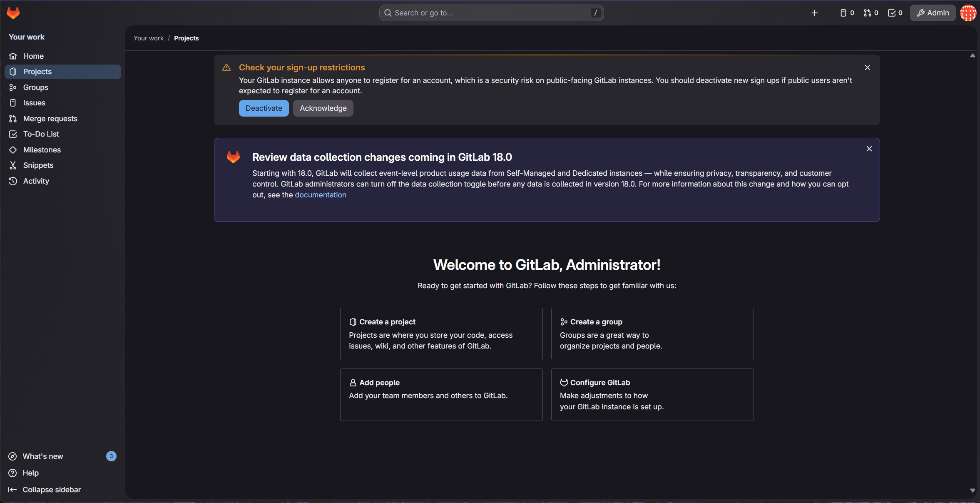Open the documentation link
The image size is (980, 503).
(320, 195)
